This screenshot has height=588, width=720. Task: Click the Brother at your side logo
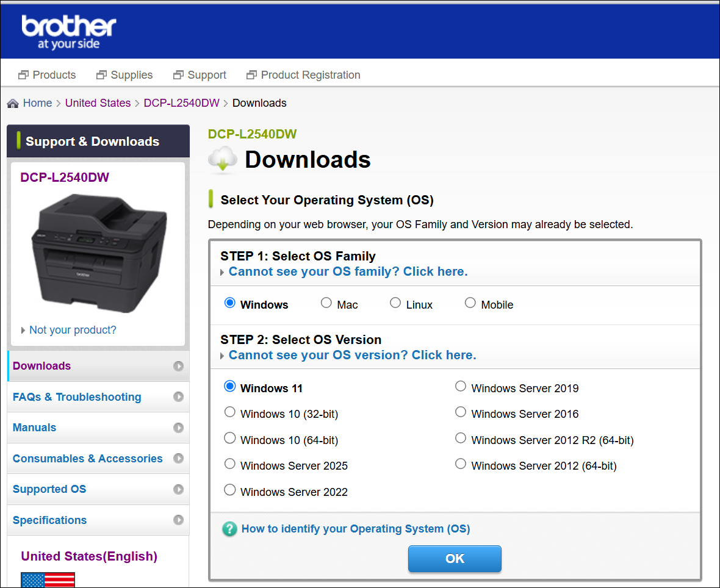click(x=69, y=32)
